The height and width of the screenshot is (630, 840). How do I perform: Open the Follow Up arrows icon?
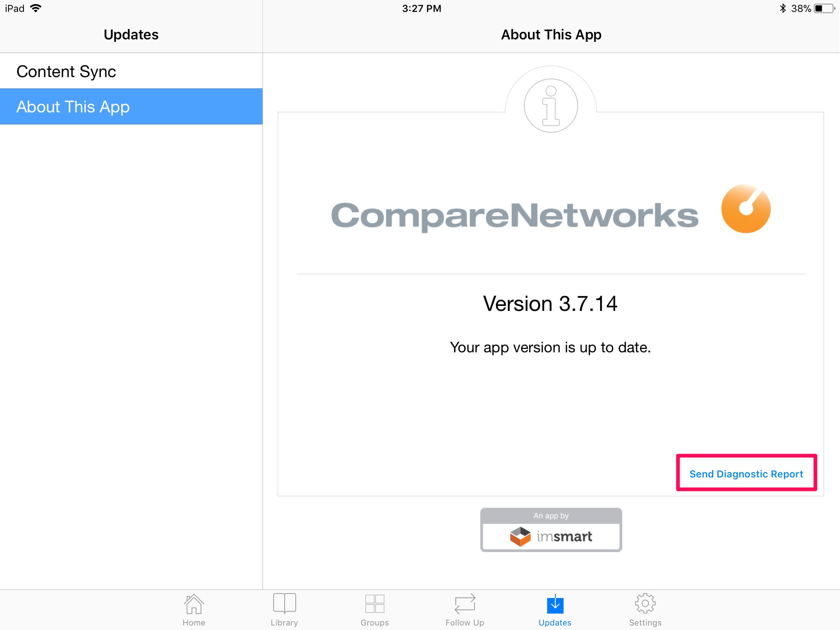pos(465,604)
